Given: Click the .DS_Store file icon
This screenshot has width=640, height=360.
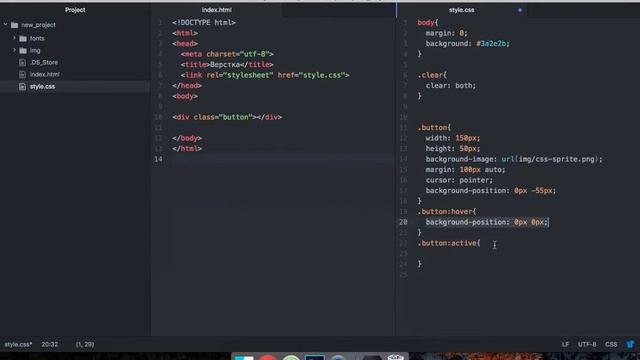Looking at the screenshot, I should pos(22,62).
